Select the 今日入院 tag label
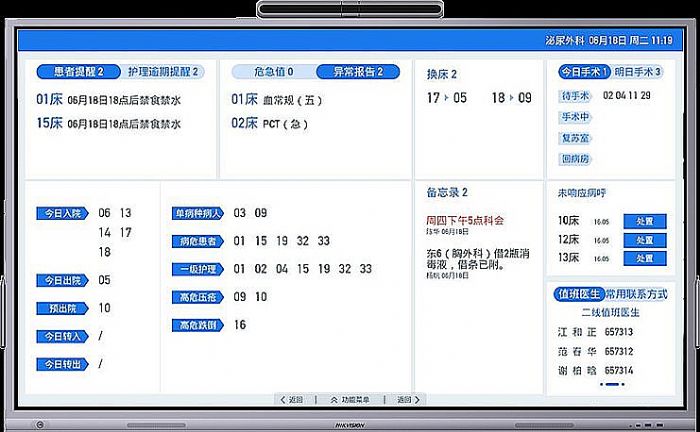 tap(62, 213)
